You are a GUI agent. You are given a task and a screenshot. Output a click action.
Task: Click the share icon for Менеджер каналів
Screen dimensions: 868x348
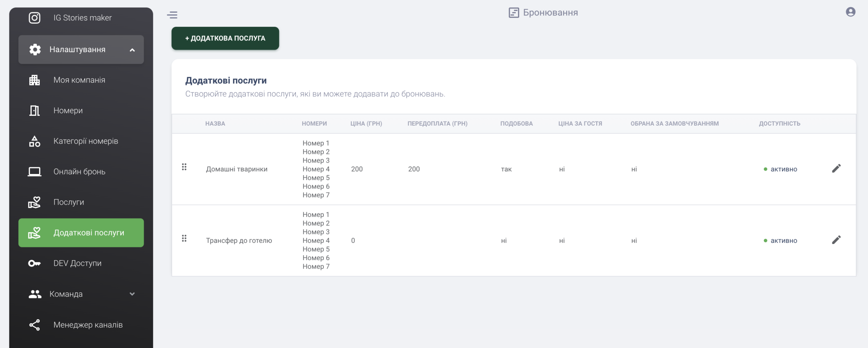34,325
